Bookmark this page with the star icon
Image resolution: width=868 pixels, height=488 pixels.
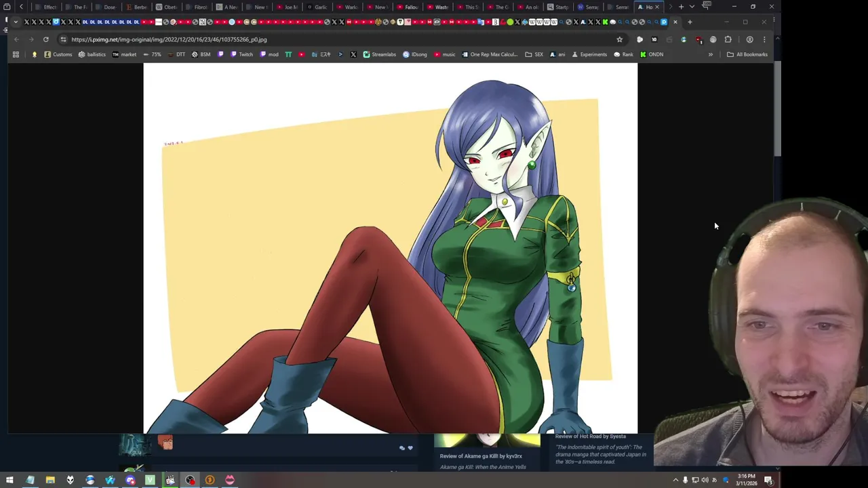tap(619, 39)
